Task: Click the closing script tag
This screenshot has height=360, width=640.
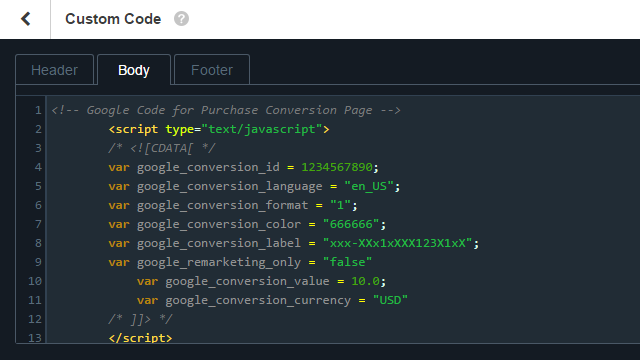Action: pyautogui.click(x=140, y=338)
